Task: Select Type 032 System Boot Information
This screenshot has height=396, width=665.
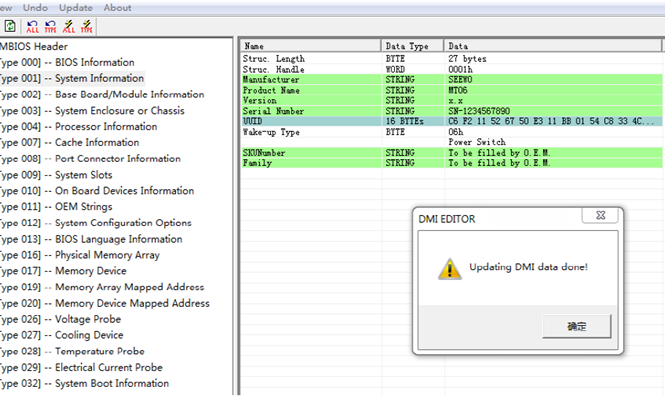Action: click(84, 383)
